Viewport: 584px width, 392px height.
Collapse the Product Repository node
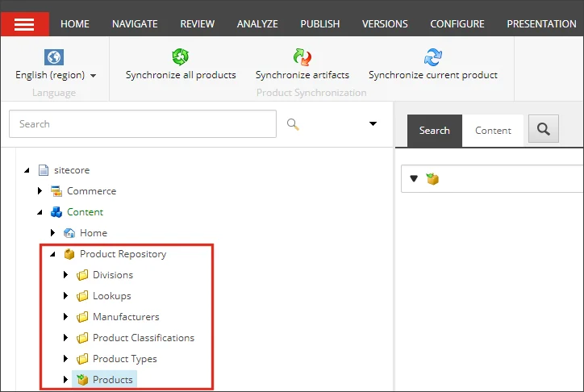[x=53, y=254]
